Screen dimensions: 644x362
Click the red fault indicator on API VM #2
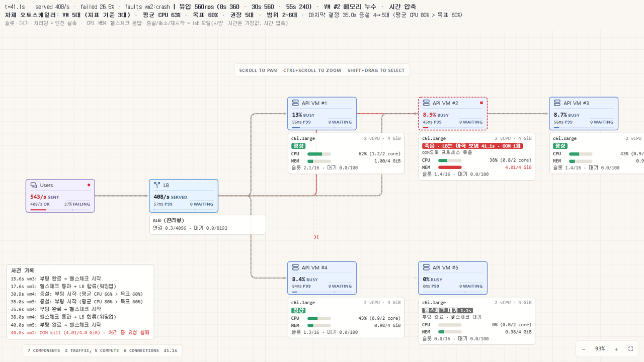coord(481,103)
